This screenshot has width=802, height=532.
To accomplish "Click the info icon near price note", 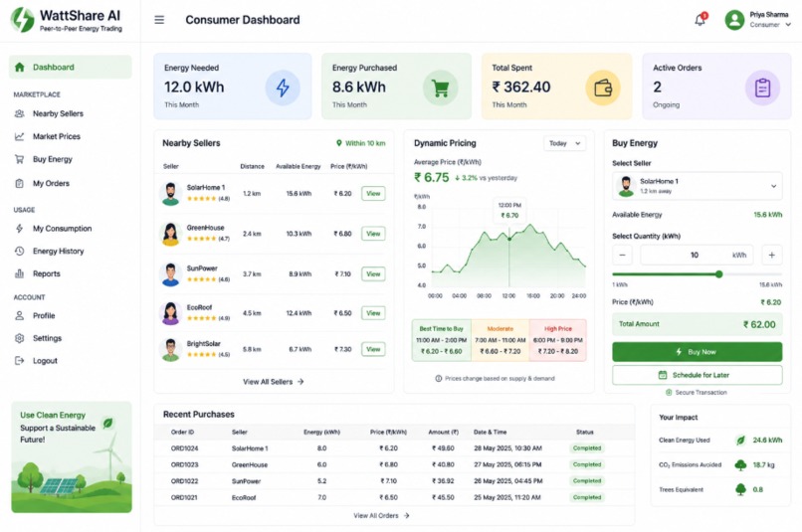I will click(439, 379).
